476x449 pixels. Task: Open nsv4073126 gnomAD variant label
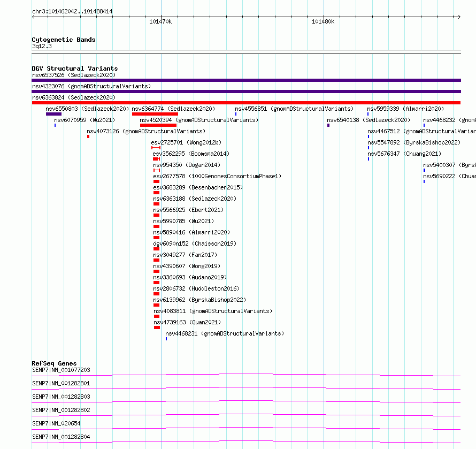click(x=146, y=131)
